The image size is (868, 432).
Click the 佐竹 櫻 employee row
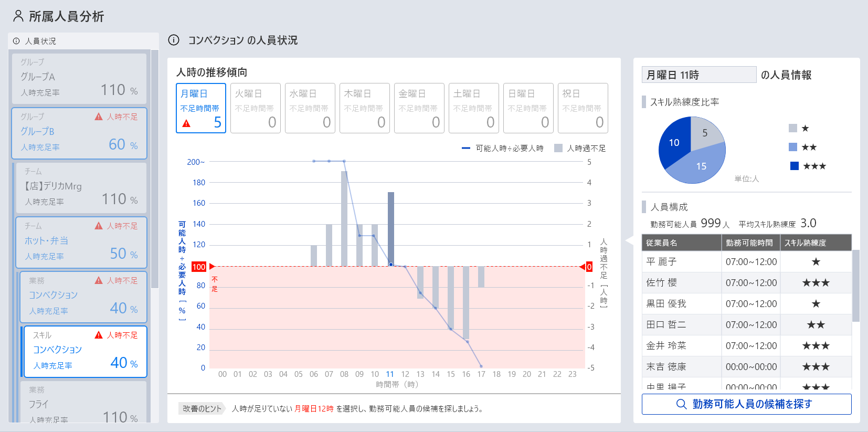pyautogui.click(x=746, y=282)
